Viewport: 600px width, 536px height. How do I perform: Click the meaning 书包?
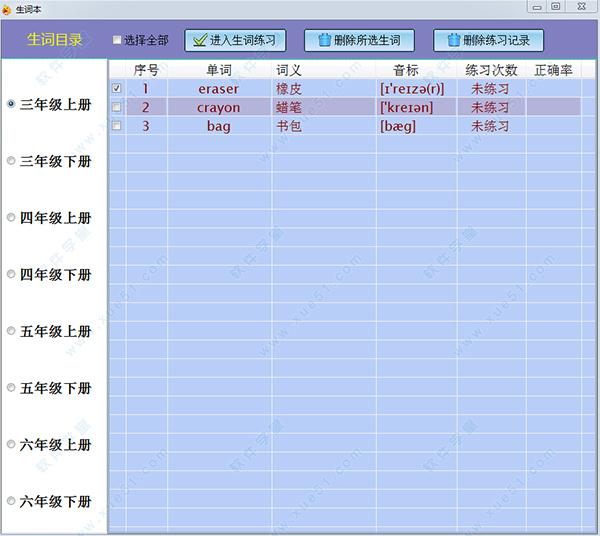point(289,126)
